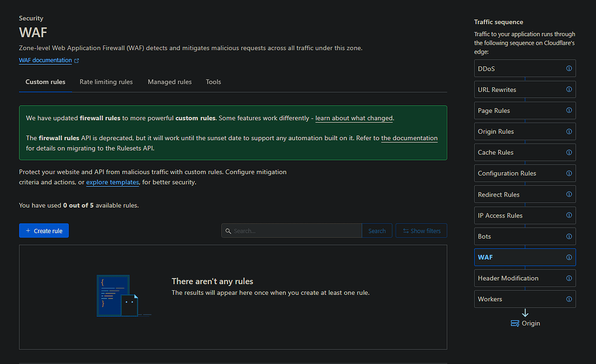Click external link icon by WAF documentation

click(x=77, y=60)
